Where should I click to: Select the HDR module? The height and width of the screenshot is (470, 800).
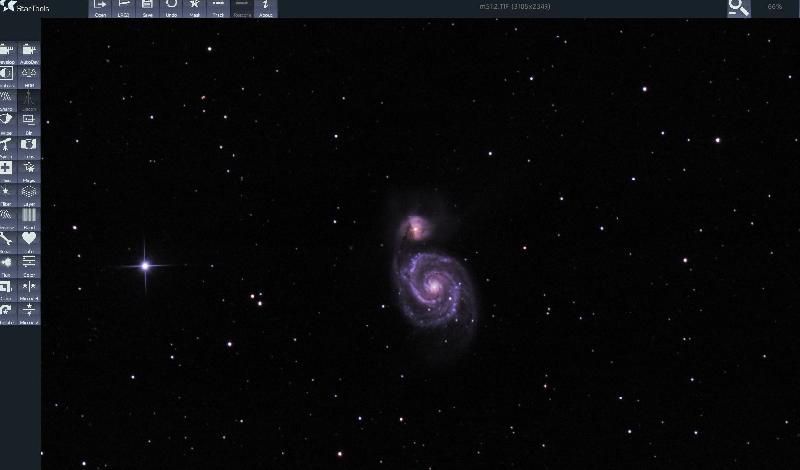point(29,77)
